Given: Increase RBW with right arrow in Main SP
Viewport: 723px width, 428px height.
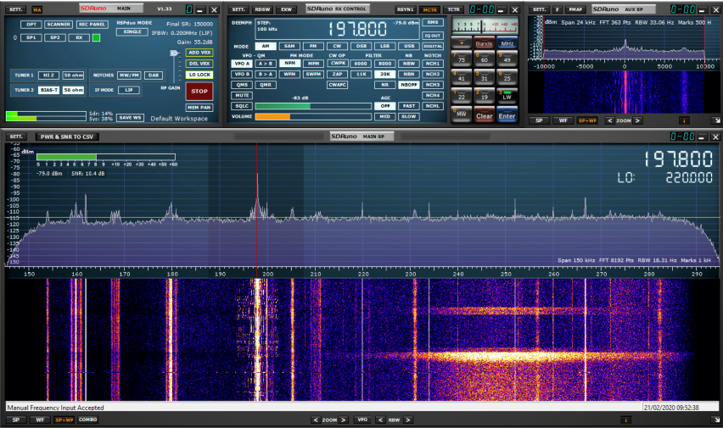Looking at the screenshot, I should point(408,420).
